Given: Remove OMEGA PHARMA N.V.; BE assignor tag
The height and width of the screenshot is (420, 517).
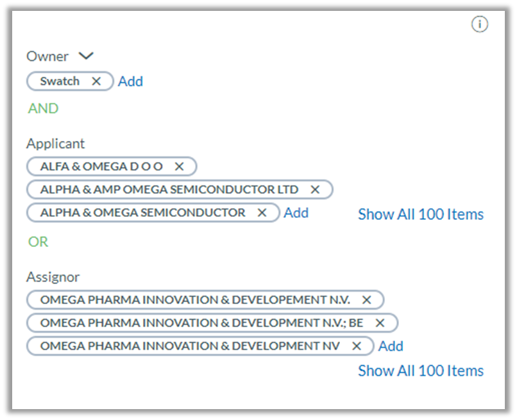Looking at the screenshot, I should [x=380, y=323].
